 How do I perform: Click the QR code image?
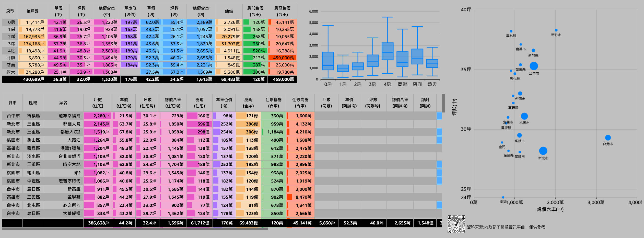point(456,224)
